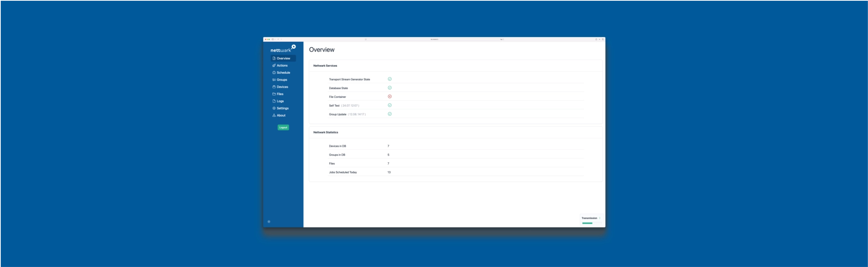Show the browser tab overview
Viewport: 868px width, 267px height.
603,39
